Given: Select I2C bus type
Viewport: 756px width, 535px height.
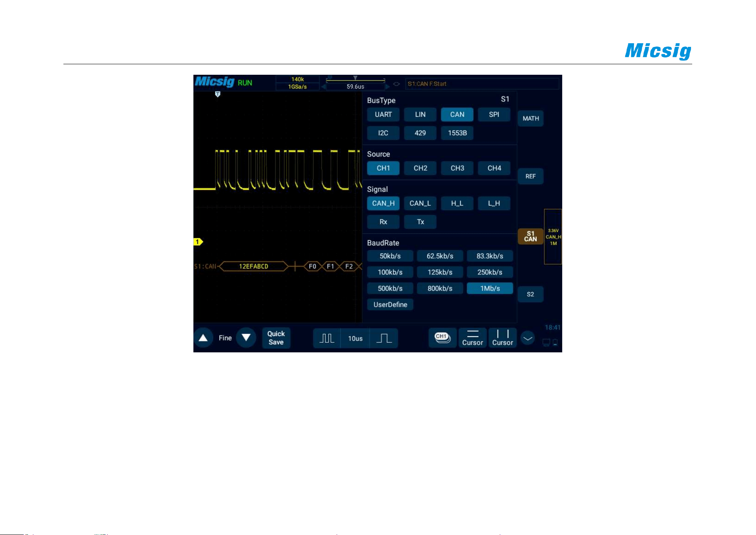Looking at the screenshot, I should (383, 133).
